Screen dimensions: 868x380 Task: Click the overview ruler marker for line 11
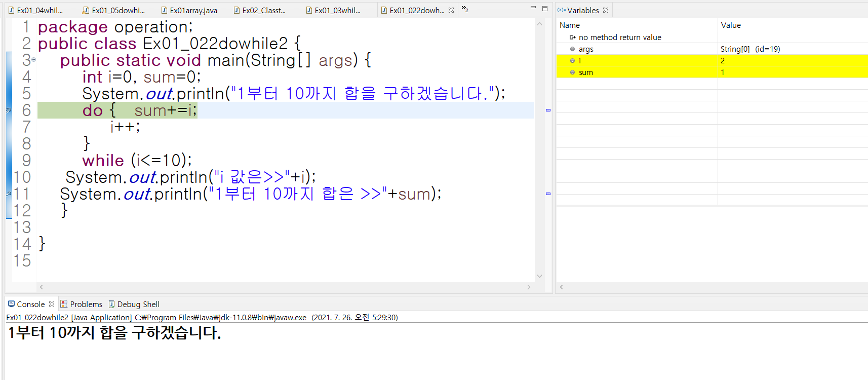(548, 194)
